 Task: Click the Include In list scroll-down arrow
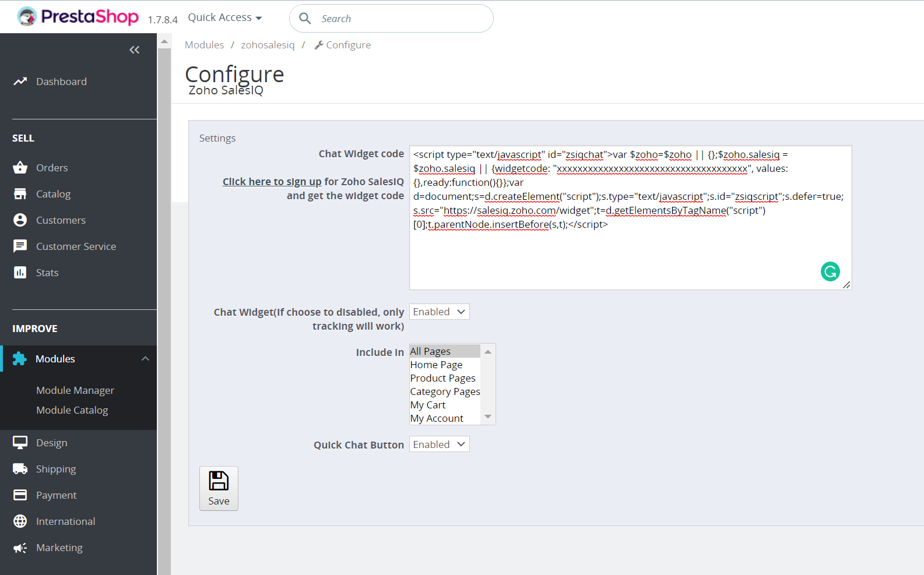(x=488, y=417)
